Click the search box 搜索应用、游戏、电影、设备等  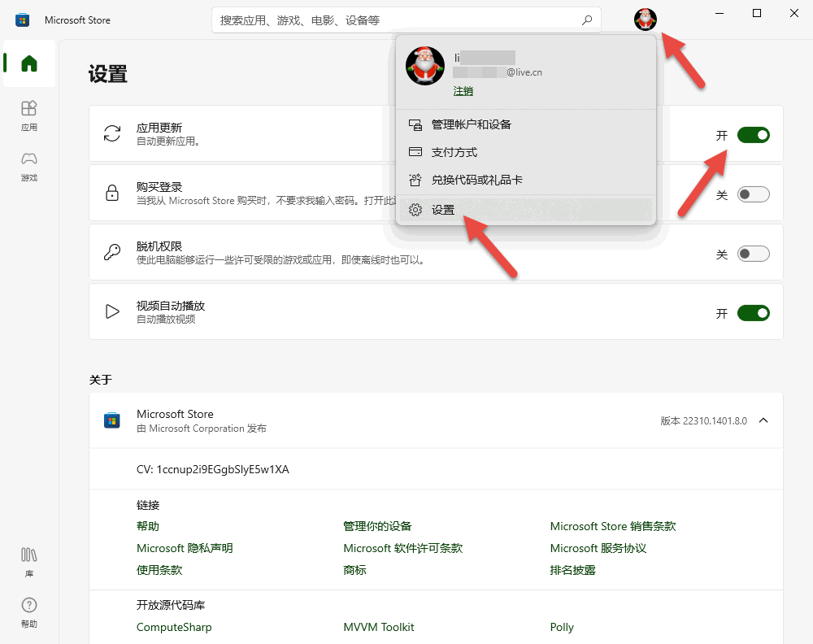(x=406, y=20)
